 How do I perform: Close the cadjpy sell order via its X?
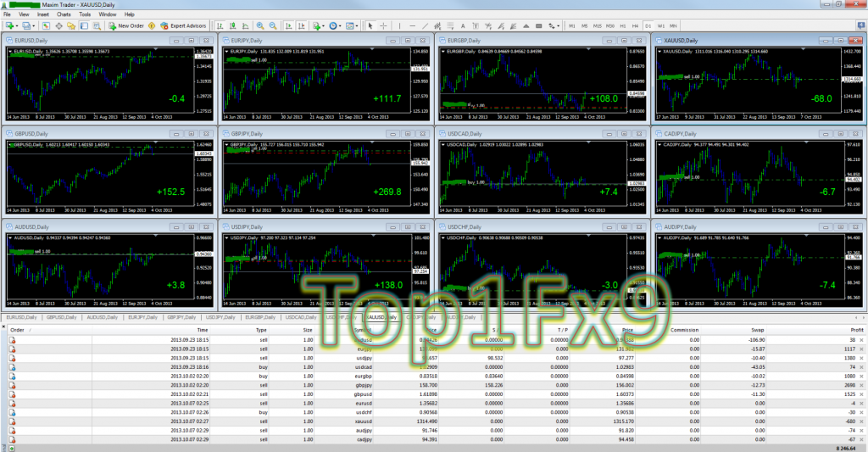[x=862, y=440]
